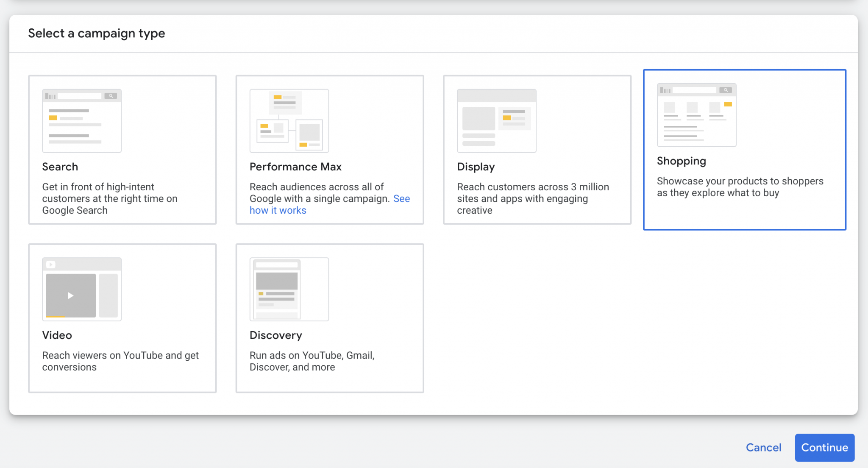Click the Search card description text
Viewport: 868px width, 468px height.
pyautogui.click(x=109, y=198)
